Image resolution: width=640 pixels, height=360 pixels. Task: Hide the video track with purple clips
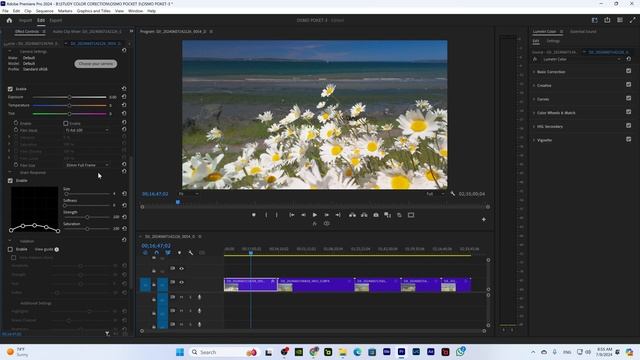pyautogui.click(x=182, y=282)
